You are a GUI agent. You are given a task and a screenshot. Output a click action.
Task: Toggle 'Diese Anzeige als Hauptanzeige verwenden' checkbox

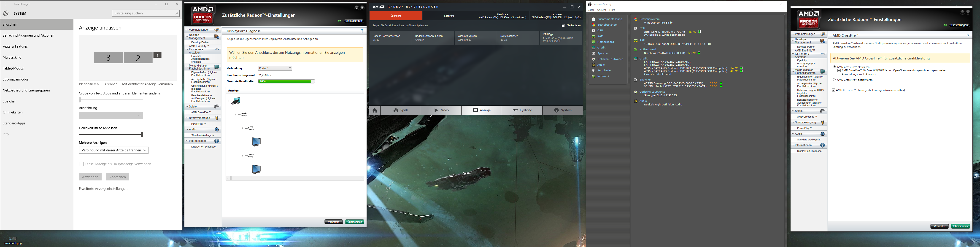coord(81,164)
